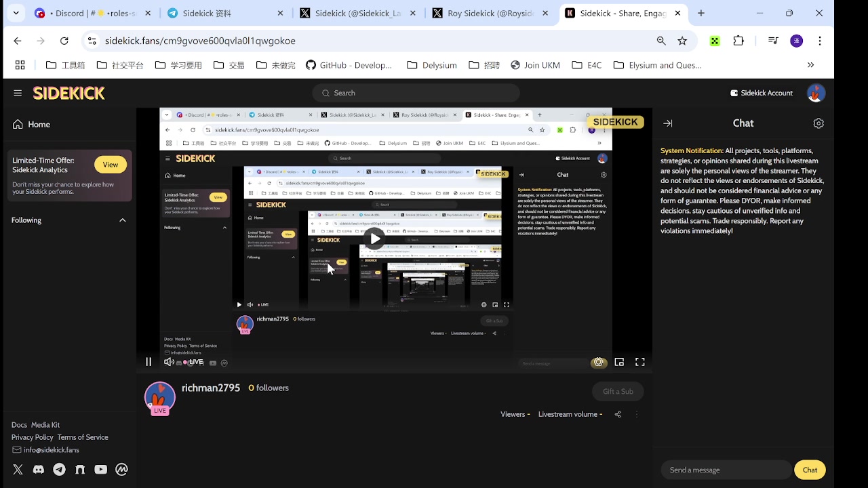Screen dimensions: 868x488
Task: Open stream quality settings gear
Action: [x=598, y=362]
